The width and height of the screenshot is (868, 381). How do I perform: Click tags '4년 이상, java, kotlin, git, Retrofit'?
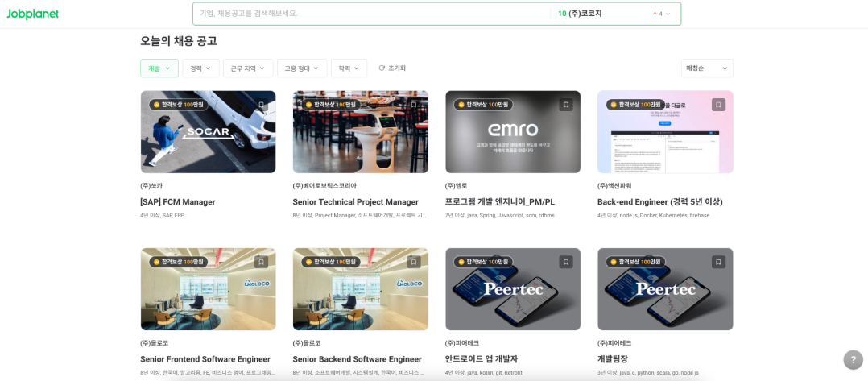[484, 373]
